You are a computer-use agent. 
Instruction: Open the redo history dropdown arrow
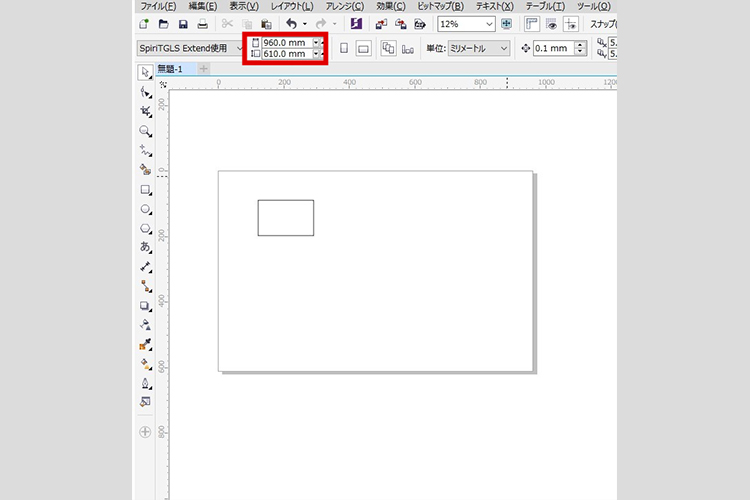334,24
